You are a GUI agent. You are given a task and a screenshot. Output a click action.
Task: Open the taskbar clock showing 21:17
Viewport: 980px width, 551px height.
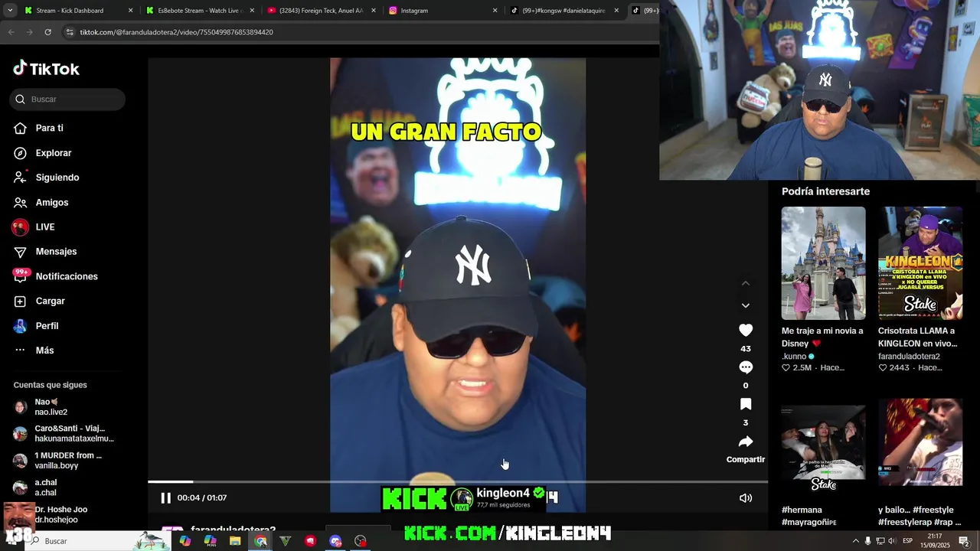[935, 541]
